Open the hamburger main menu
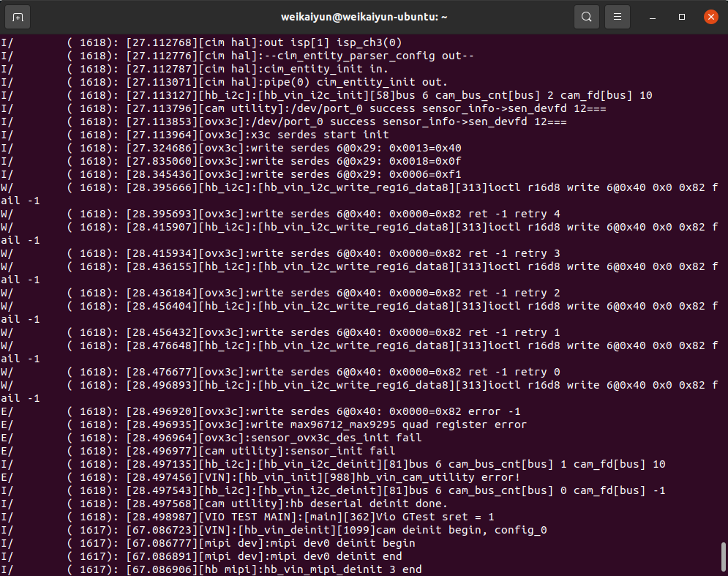Viewport: 728px width, 576px height. coord(618,16)
